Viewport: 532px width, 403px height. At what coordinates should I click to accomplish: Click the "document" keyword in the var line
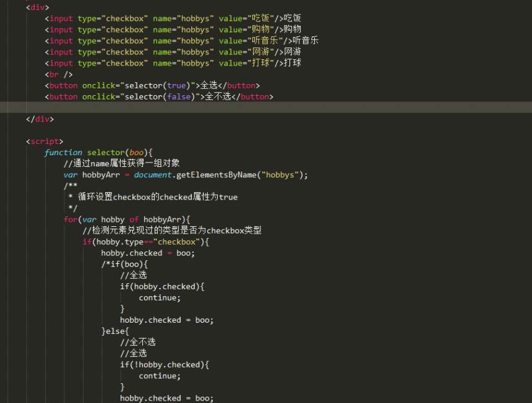point(153,175)
